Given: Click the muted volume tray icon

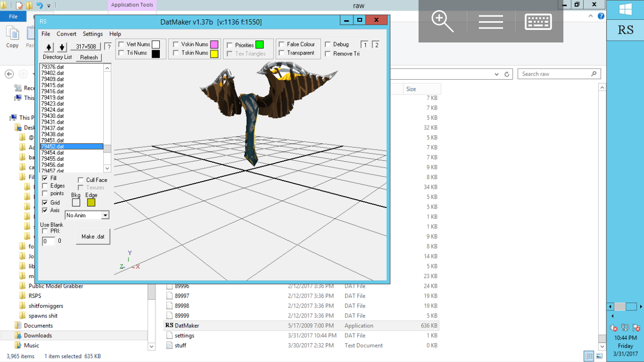Looking at the screenshot, I should (614, 328).
